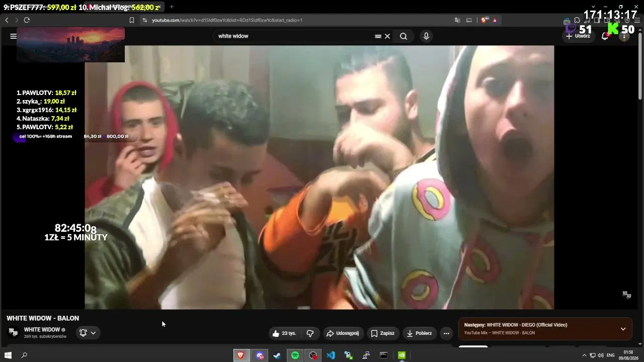Image resolution: width=644 pixels, height=362 pixels.
Task: Reload the YouTube page
Action: click(x=27, y=20)
